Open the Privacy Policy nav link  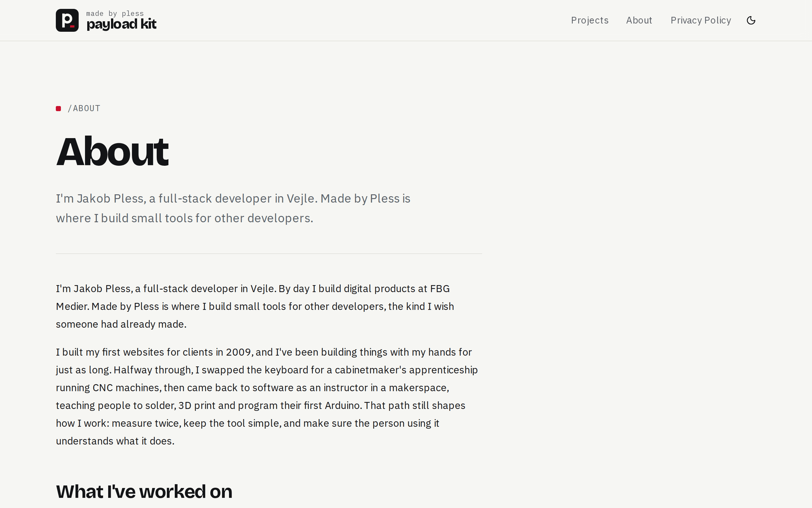coord(701,21)
